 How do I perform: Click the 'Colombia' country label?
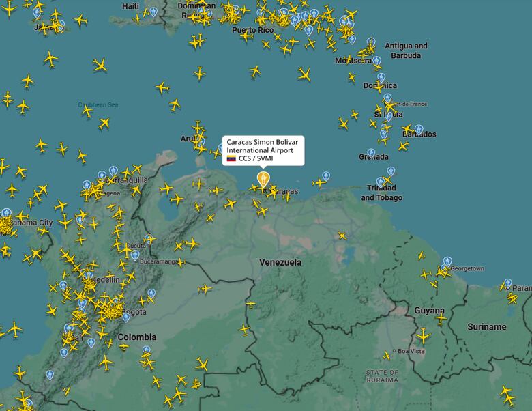(137, 337)
